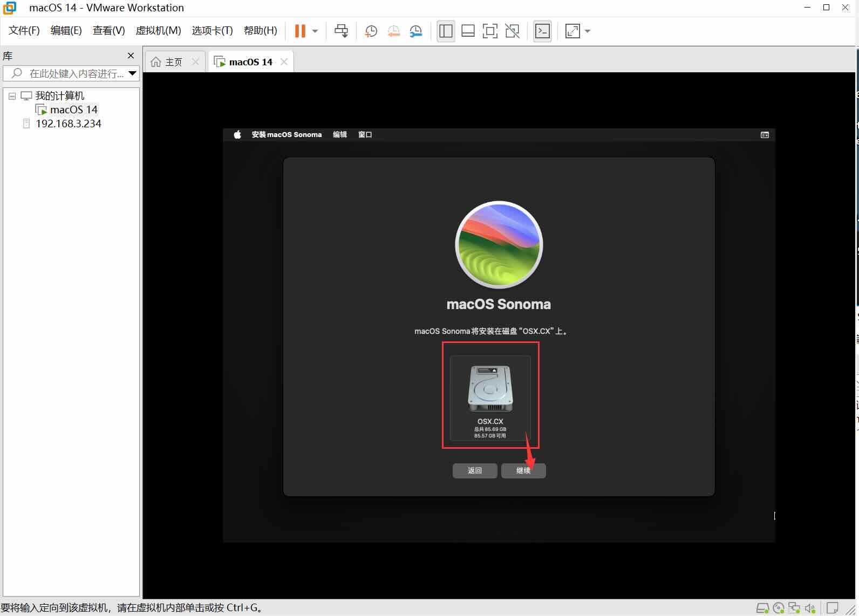Toggle the thumbnail bar view icon
The width and height of the screenshot is (859, 616).
468,31
